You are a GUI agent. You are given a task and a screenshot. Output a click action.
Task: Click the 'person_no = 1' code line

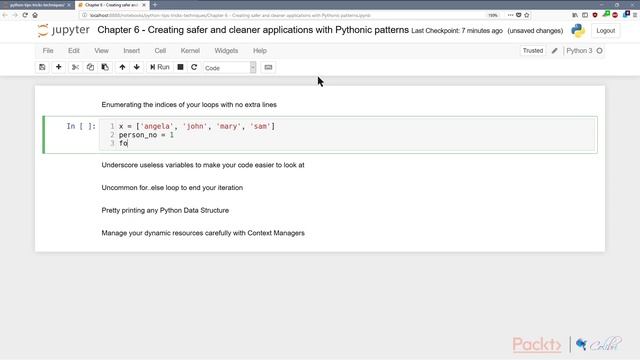pyautogui.click(x=146, y=135)
